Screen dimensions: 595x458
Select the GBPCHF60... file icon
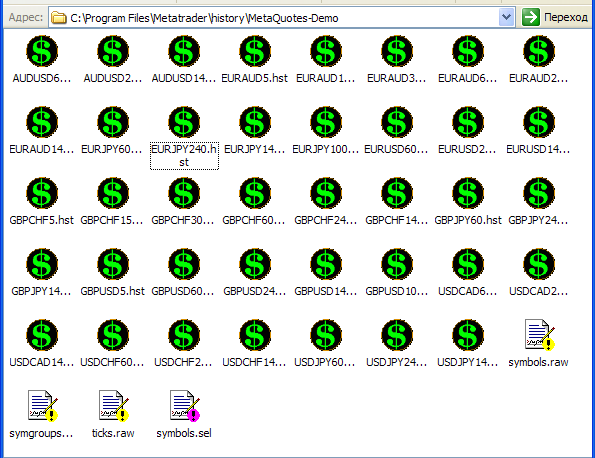click(x=255, y=193)
